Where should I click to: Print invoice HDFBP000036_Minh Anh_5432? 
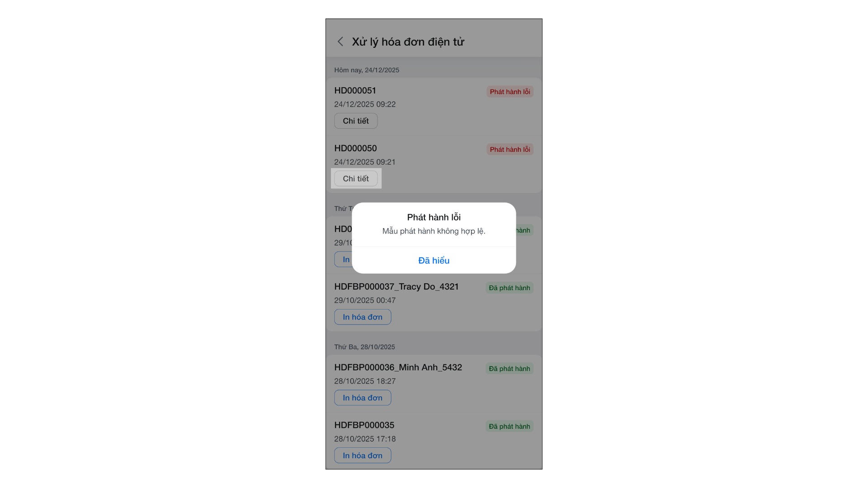[x=363, y=398]
